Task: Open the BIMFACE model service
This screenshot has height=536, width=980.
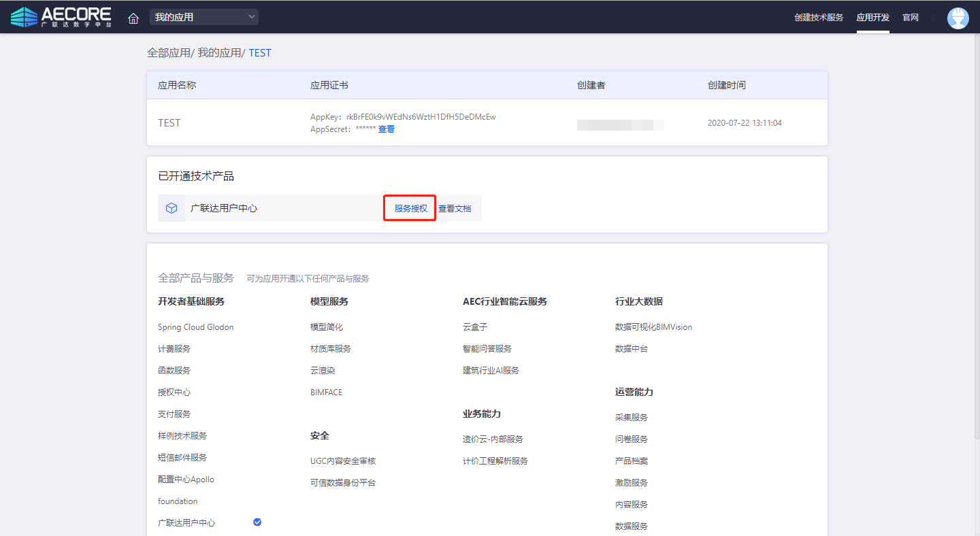Action: 326,392
